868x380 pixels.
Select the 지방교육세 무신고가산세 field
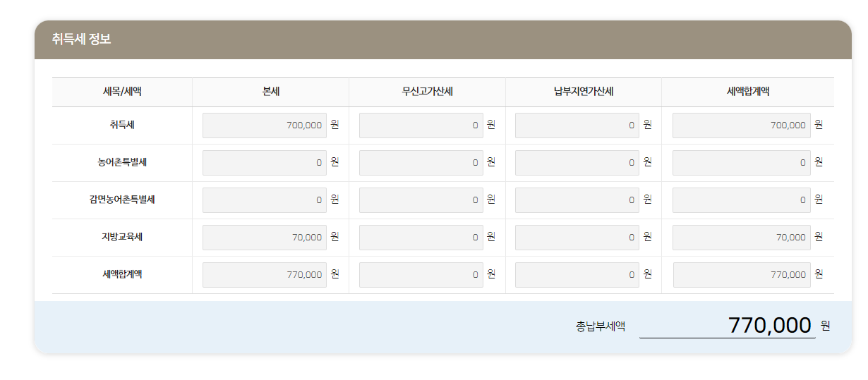click(421, 238)
